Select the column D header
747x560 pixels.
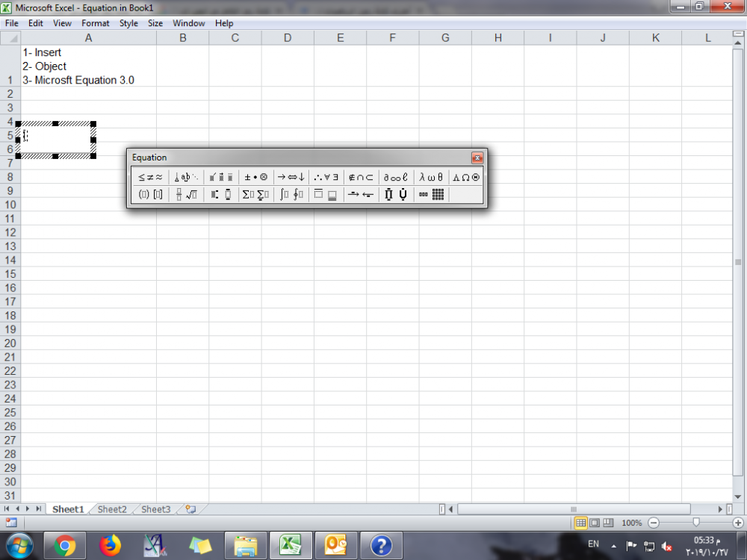click(x=288, y=38)
